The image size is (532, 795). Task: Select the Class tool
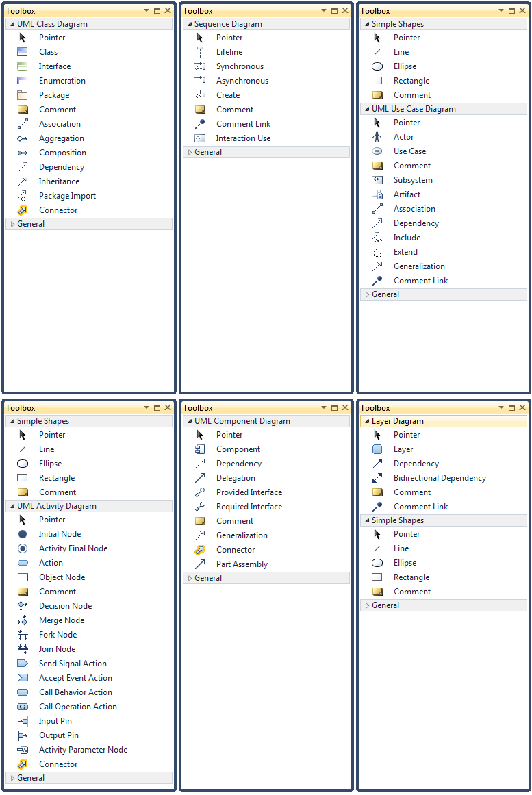pyautogui.click(x=48, y=52)
